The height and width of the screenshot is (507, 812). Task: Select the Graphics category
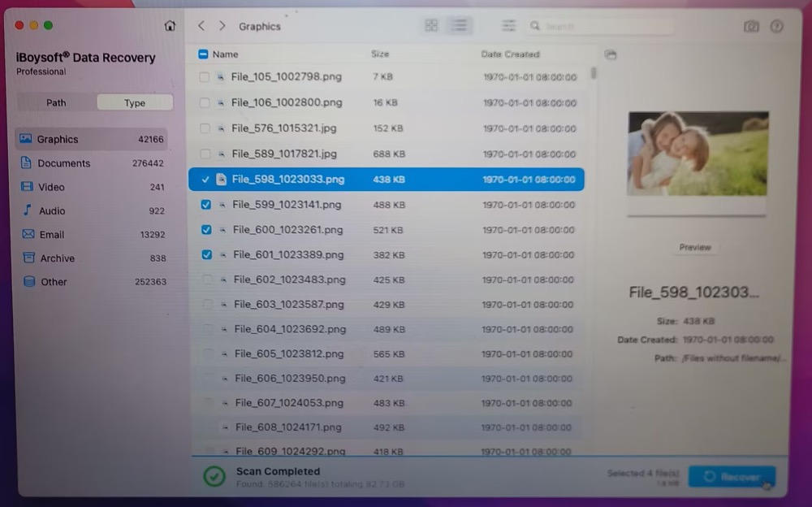[91, 139]
